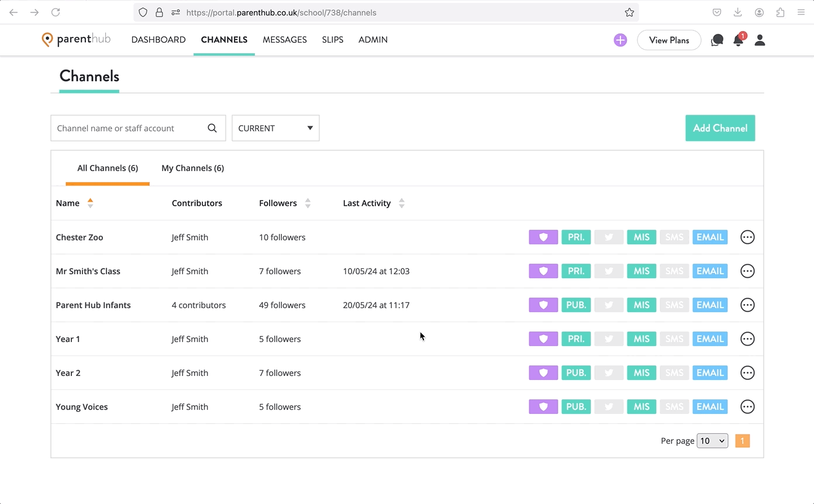Open the Chester Zoo more options ellipsis

[x=747, y=237]
